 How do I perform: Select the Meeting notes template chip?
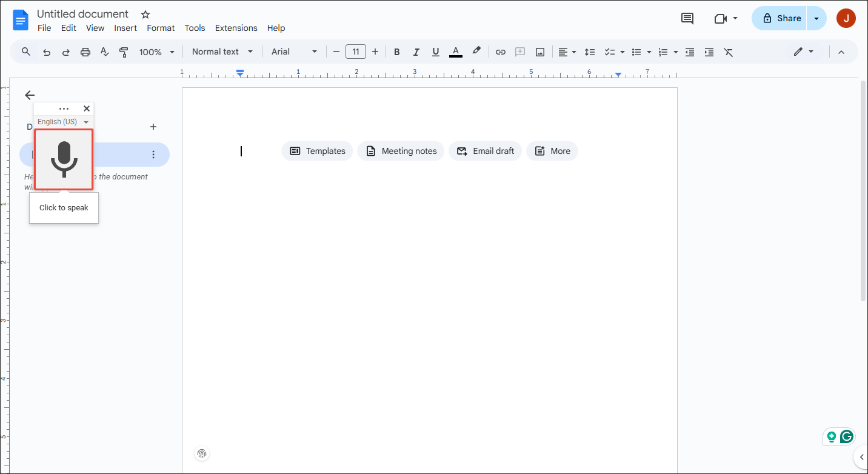401,151
